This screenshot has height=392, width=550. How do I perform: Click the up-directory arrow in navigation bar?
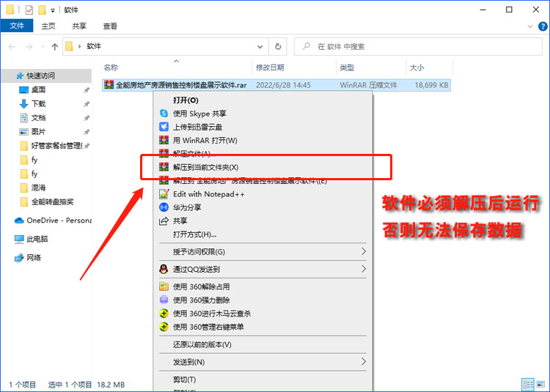pos(54,46)
